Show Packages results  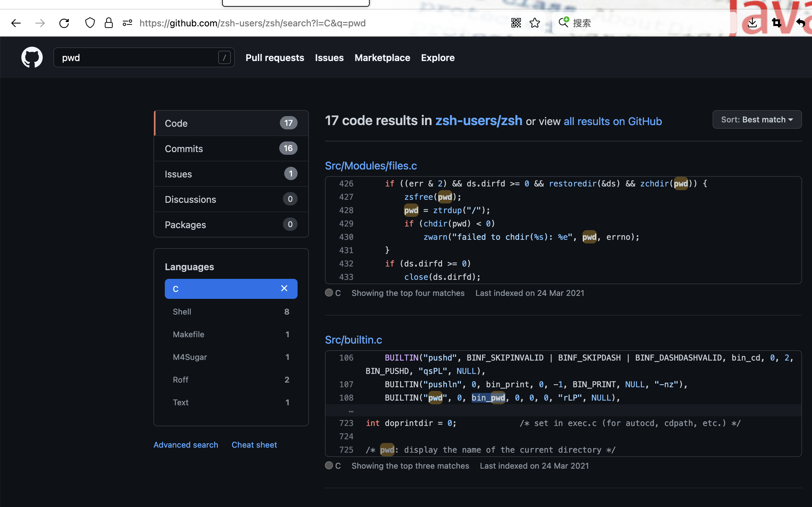(231, 224)
